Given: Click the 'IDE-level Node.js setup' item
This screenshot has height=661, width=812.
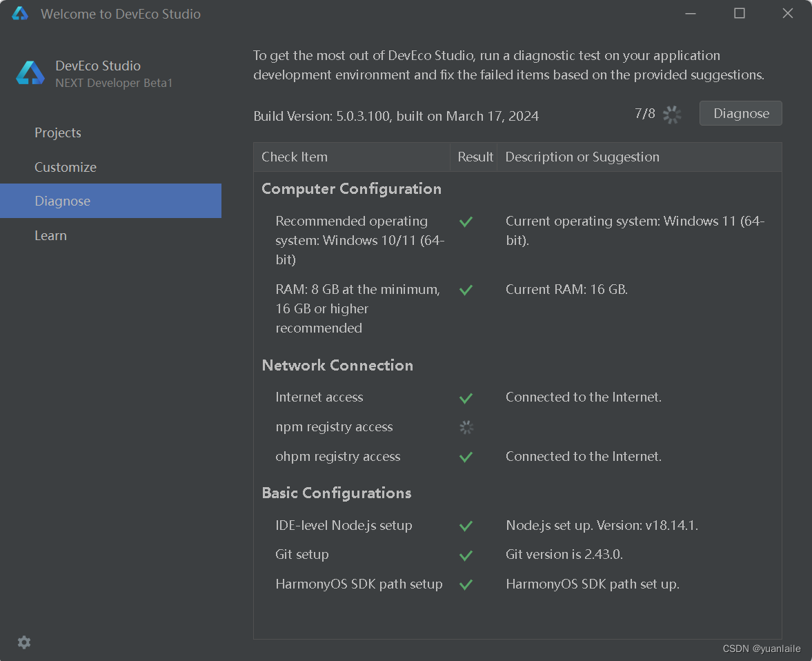Looking at the screenshot, I should 344,525.
